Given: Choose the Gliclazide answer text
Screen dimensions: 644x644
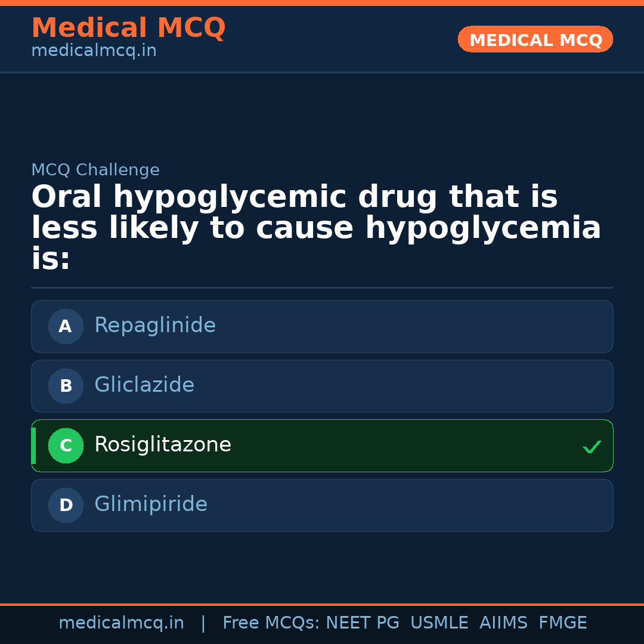Looking at the screenshot, I should pyautogui.click(x=144, y=385).
